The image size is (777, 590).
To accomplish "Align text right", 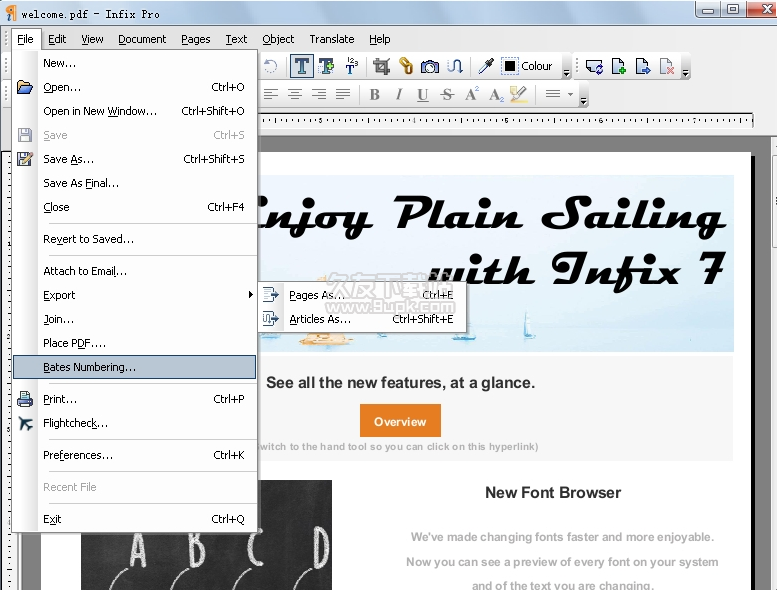I will pyautogui.click(x=319, y=94).
